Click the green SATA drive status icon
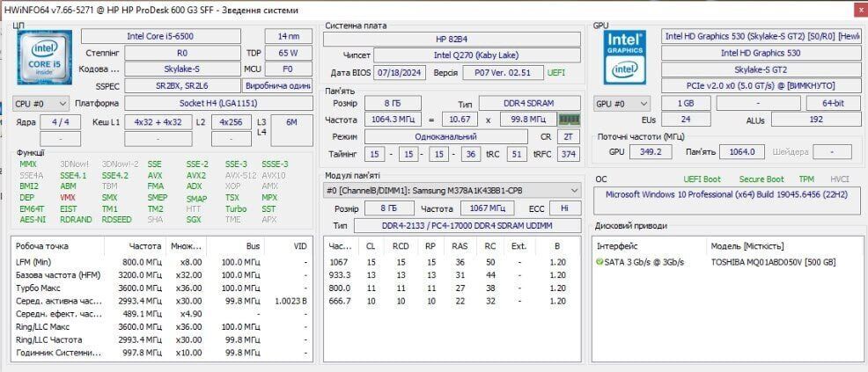Screen dimensions: 868x372 (600, 262)
